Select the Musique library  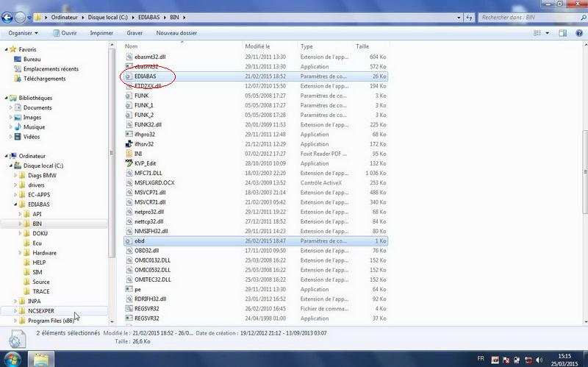click(34, 127)
